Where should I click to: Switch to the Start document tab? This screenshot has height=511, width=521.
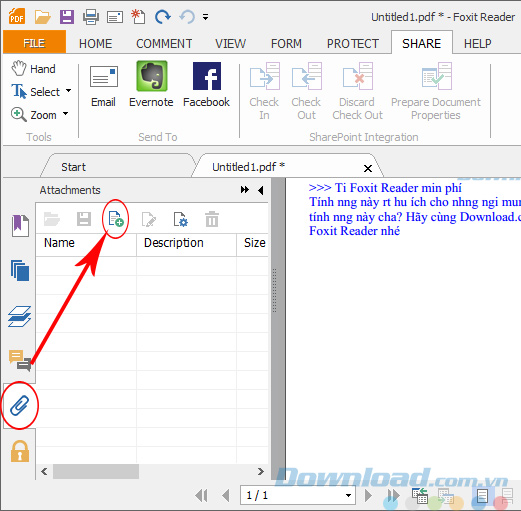[x=117, y=166]
